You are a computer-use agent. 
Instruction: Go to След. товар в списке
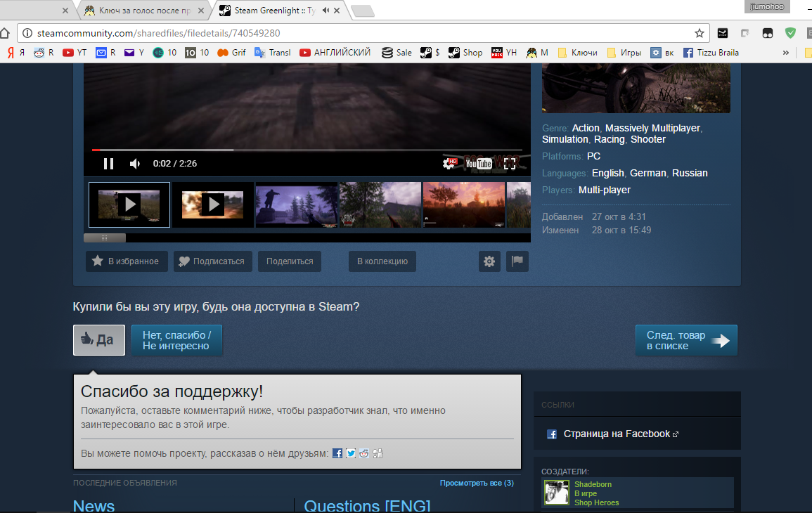(686, 340)
